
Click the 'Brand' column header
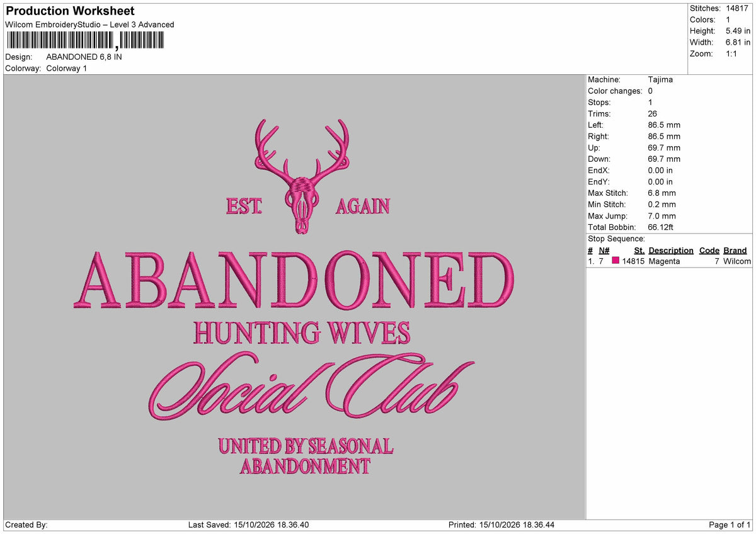tap(735, 250)
